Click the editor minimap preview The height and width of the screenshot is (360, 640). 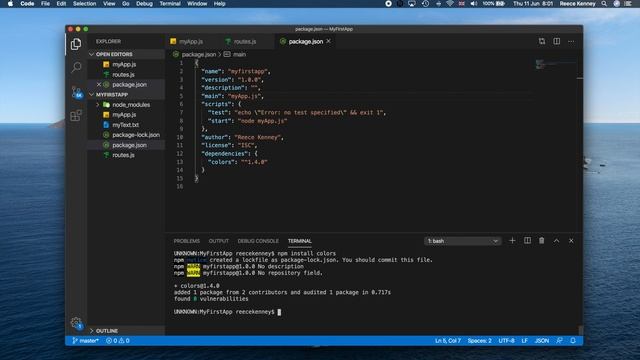pyautogui.click(x=556, y=64)
